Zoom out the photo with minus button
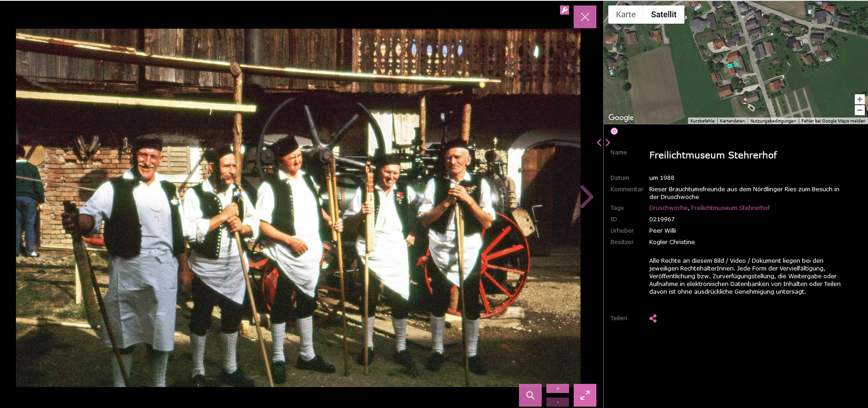 point(558,402)
